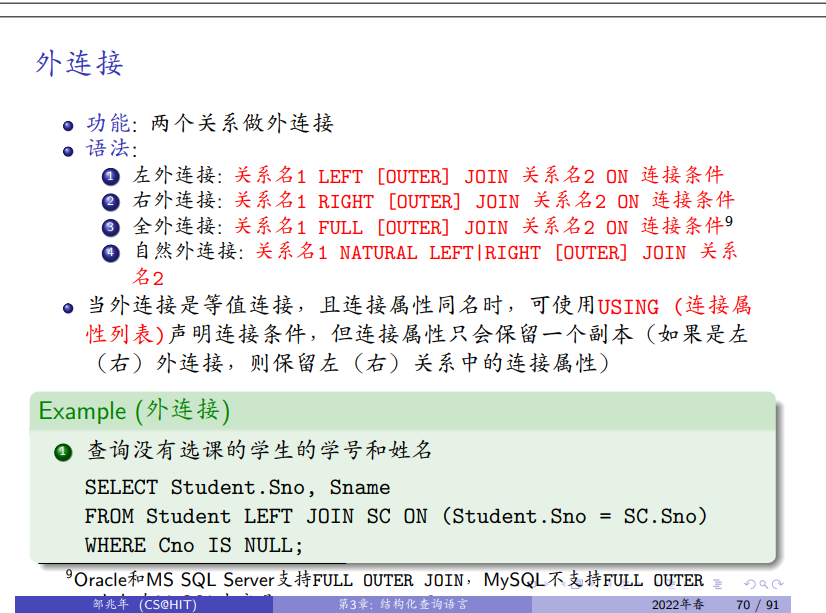This screenshot has height=613, width=826.
Task: Click the blue bullet beside 功能
Action: point(68,126)
